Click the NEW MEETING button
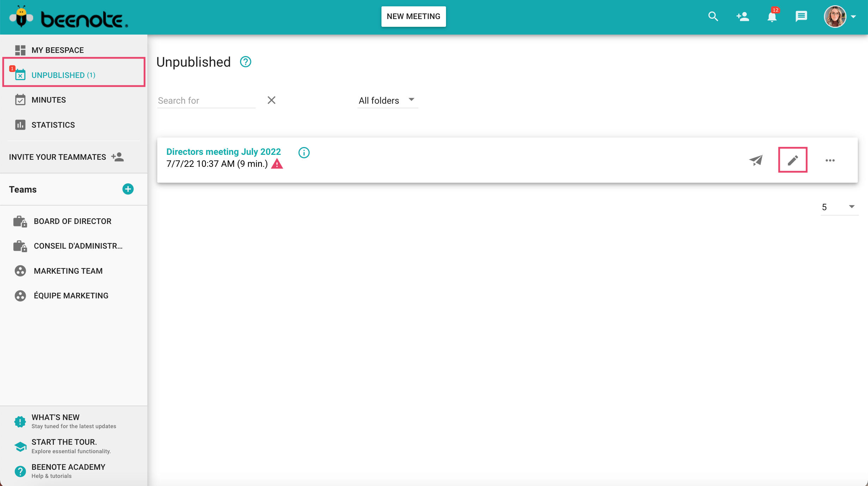Image resolution: width=868 pixels, height=486 pixels. (x=414, y=16)
